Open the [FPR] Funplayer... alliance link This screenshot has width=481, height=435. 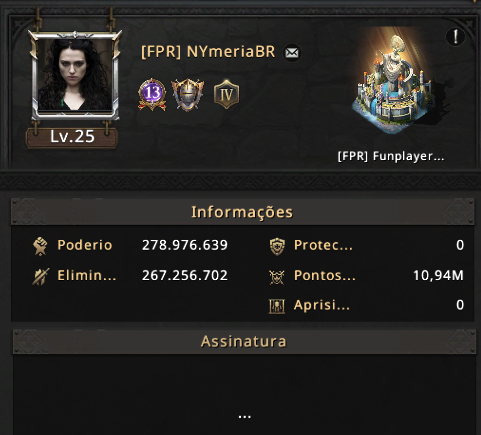tap(391, 156)
